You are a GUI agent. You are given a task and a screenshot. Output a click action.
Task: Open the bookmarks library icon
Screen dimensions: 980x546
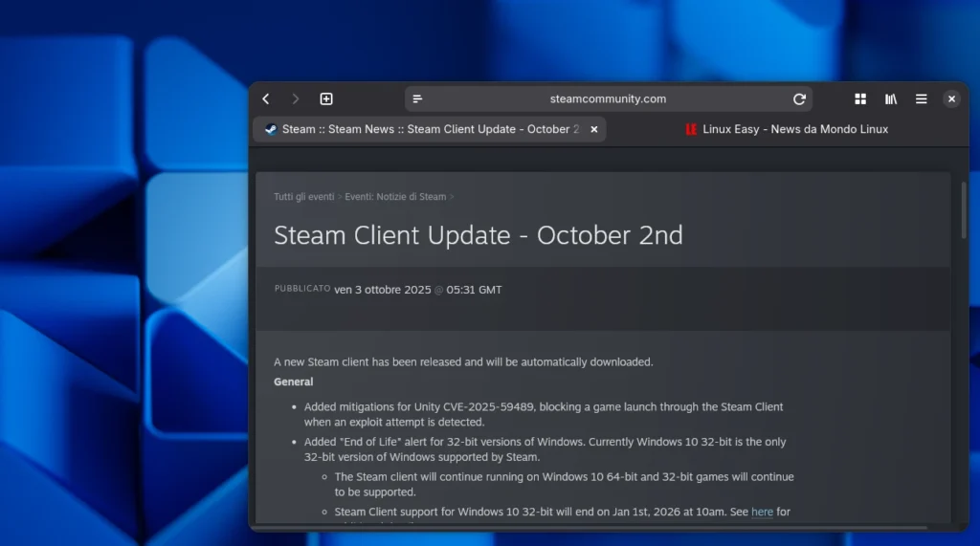[x=891, y=98]
